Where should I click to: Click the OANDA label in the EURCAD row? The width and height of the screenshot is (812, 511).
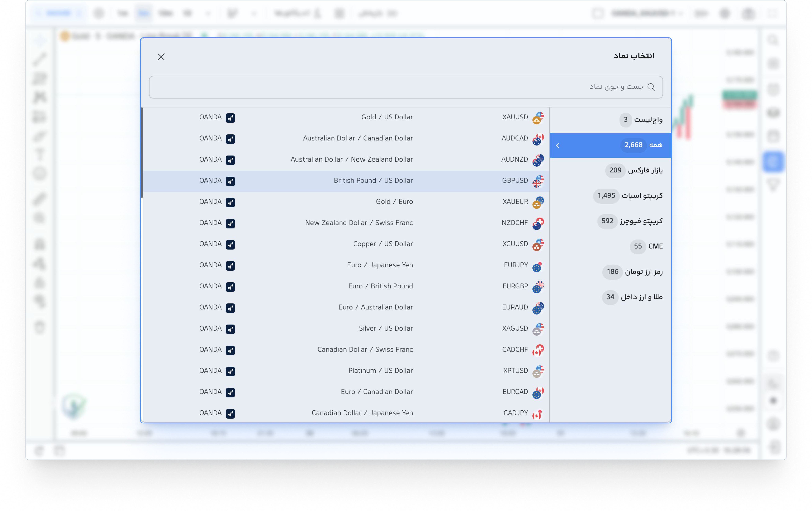tap(210, 392)
